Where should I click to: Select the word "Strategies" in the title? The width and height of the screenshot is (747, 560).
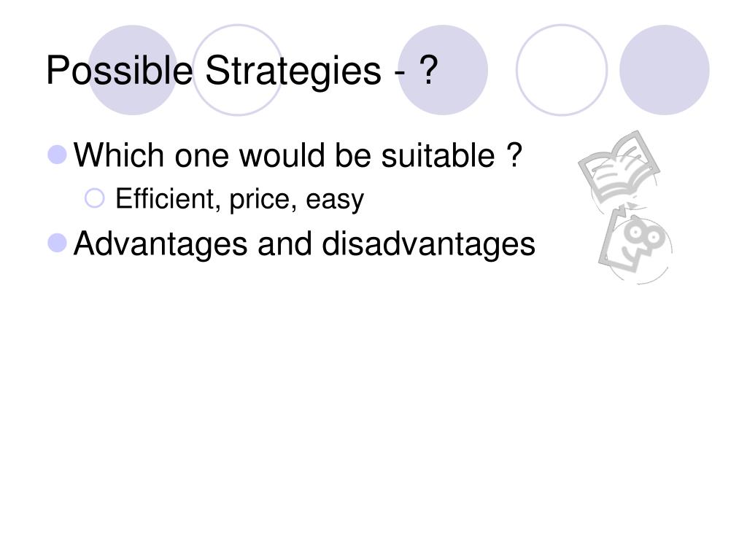click(x=293, y=71)
